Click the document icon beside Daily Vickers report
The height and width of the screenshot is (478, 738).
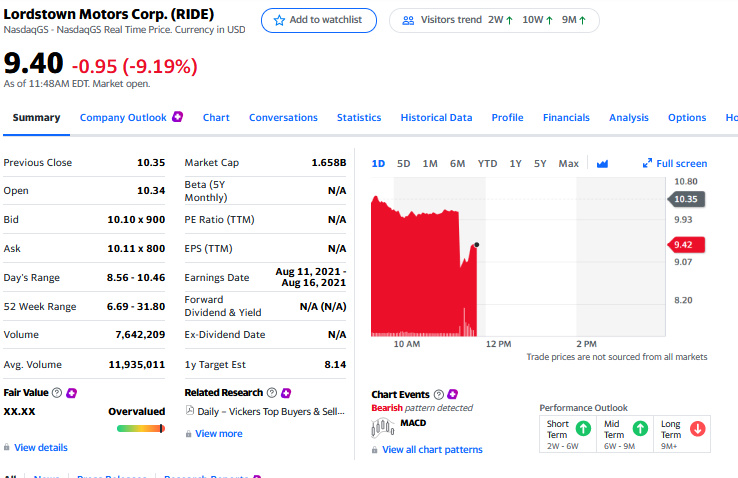click(190, 410)
